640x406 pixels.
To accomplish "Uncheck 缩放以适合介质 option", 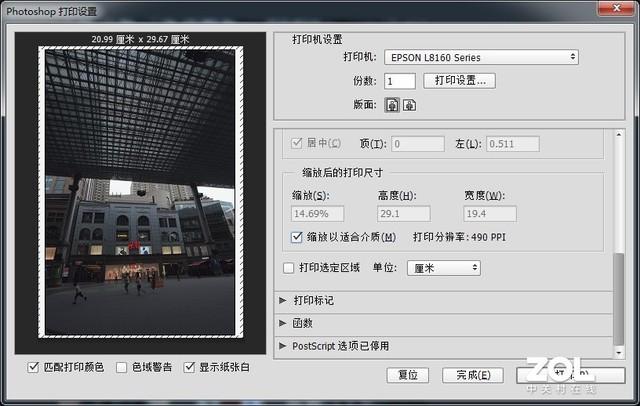I will (296, 237).
